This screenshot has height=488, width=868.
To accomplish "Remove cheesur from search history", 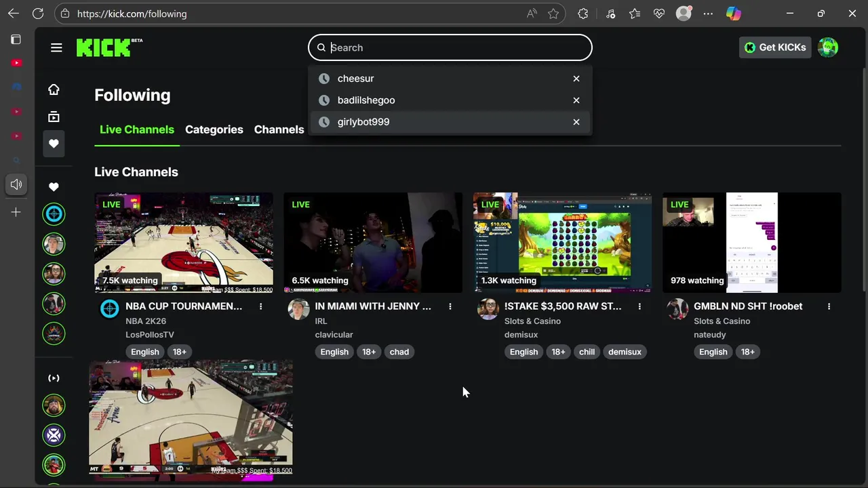I will [x=576, y=79].
